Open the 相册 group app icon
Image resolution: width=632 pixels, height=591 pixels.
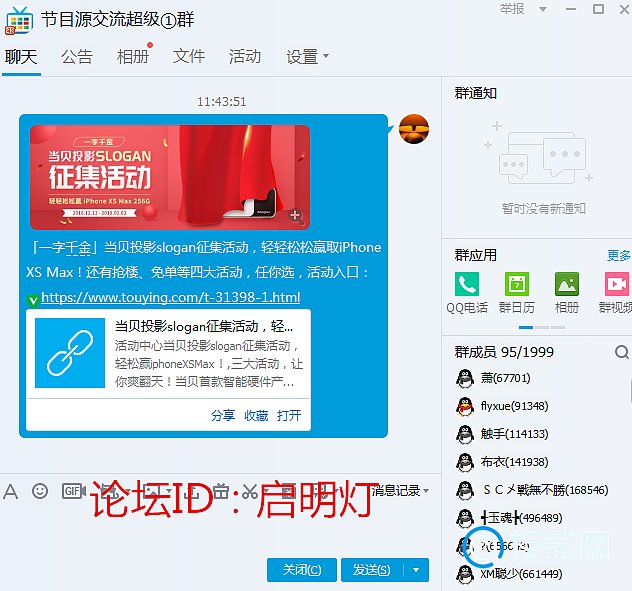(x=567, y=284)
